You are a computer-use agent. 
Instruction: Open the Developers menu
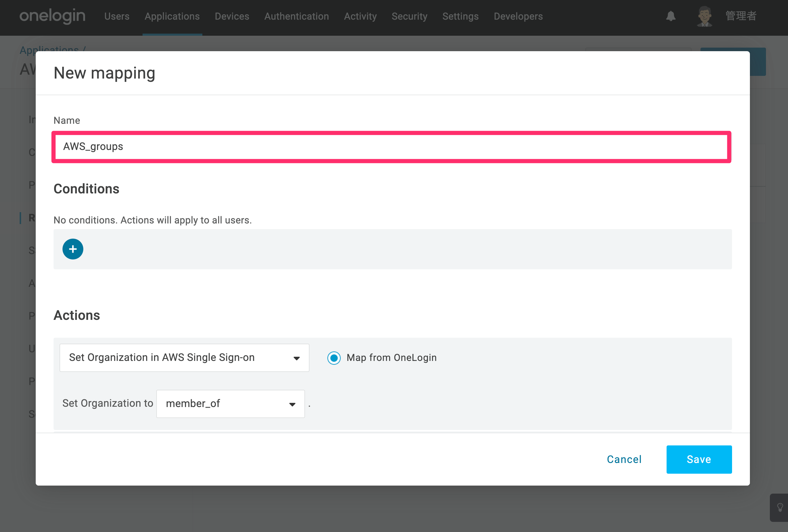tap(518, 16)
